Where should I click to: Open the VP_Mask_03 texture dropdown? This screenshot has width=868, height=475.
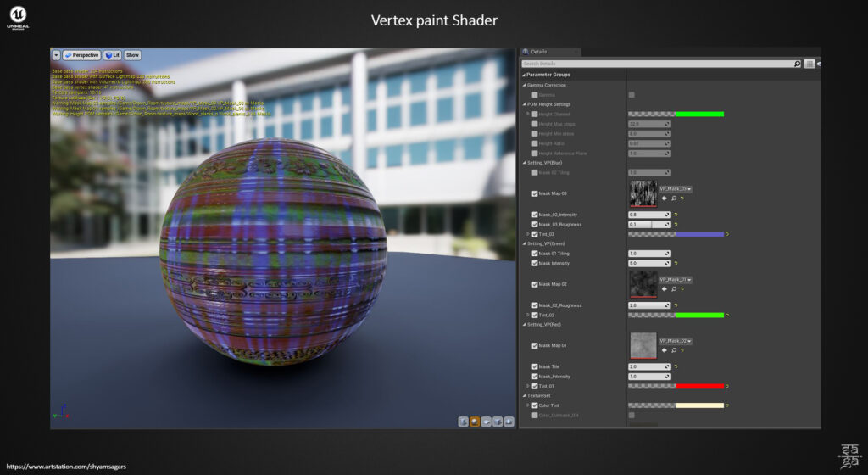tap(676, 189)
